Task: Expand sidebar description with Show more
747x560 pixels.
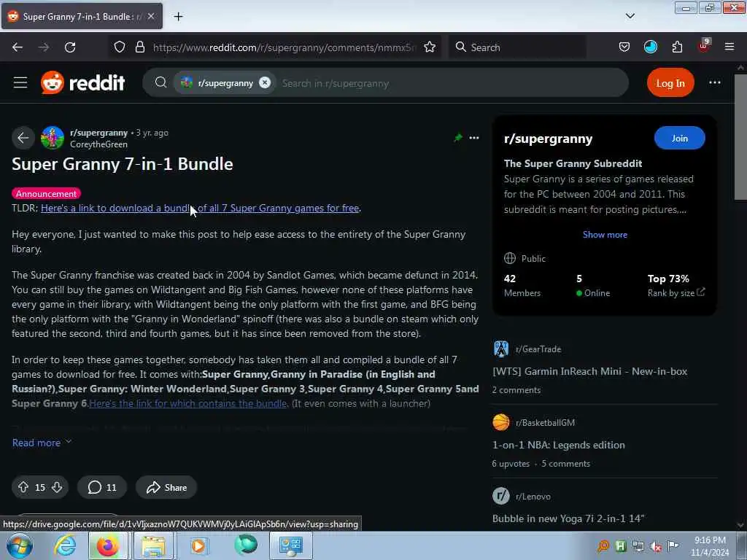Action: (605, 235)
